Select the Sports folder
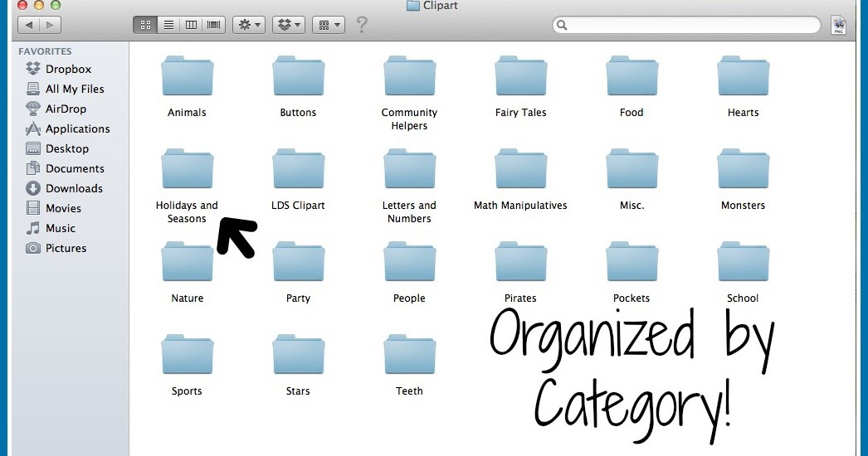This screenshot has height=456, width=868. coord(187,355)
